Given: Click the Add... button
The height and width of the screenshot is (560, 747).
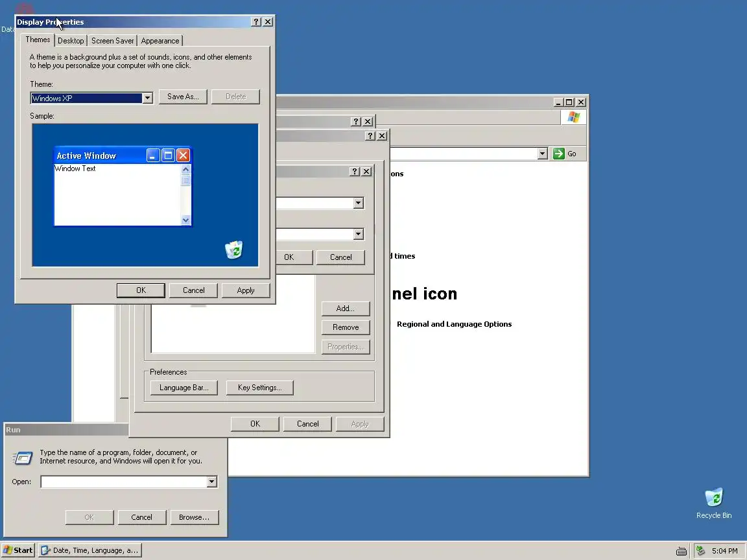Looking at the screenshot, I should pos(346,309).
